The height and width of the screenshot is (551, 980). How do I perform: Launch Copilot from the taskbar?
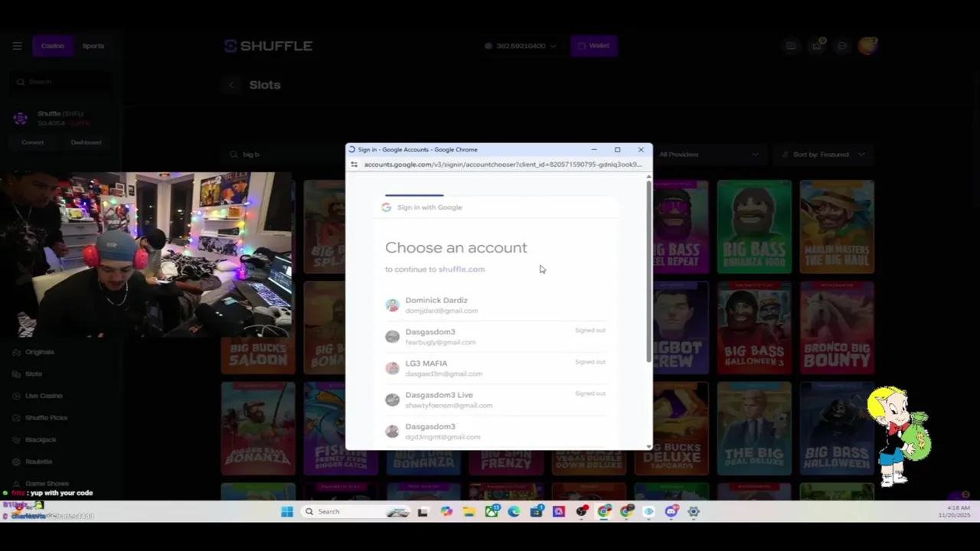coord(446,512)
